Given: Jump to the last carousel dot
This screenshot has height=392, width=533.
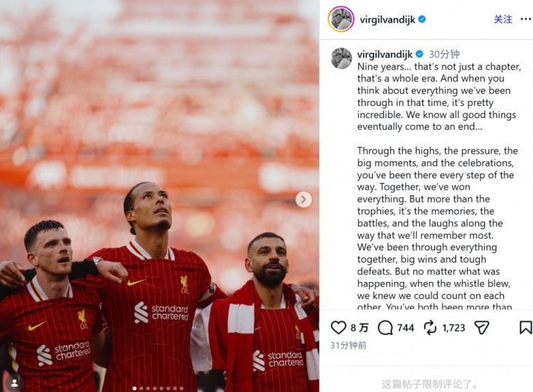Looking at the screenshot, I should pos(181,388).
